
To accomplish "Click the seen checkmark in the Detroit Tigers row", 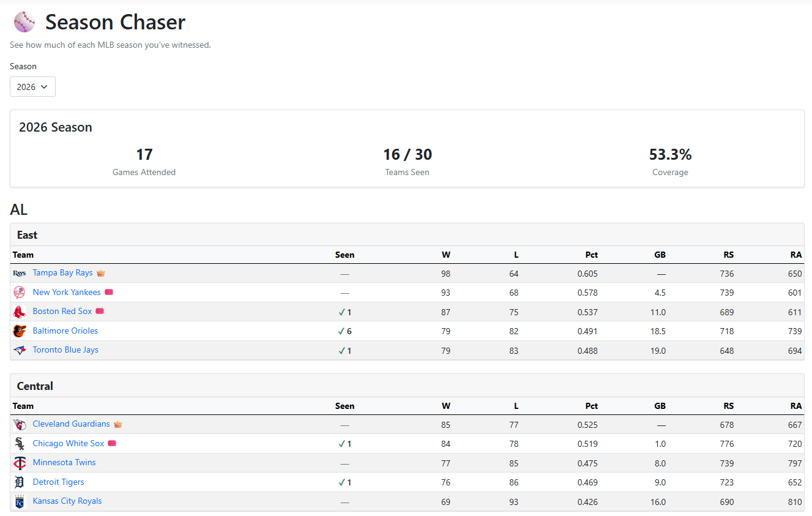I will [341, 482].
